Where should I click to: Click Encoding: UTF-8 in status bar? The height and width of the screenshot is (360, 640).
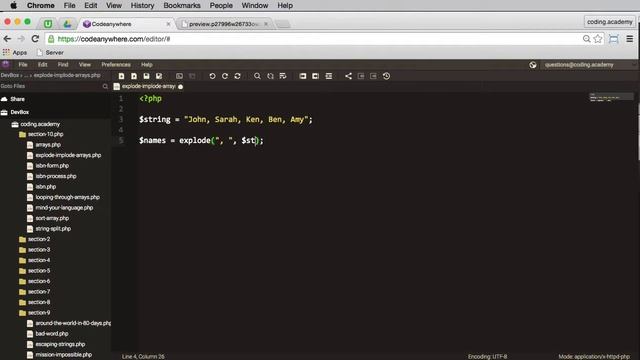point(487,357)
